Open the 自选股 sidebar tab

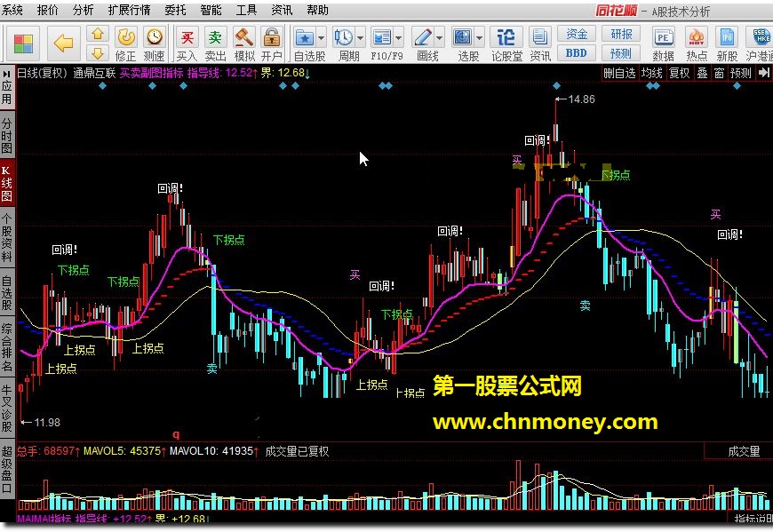7,292
